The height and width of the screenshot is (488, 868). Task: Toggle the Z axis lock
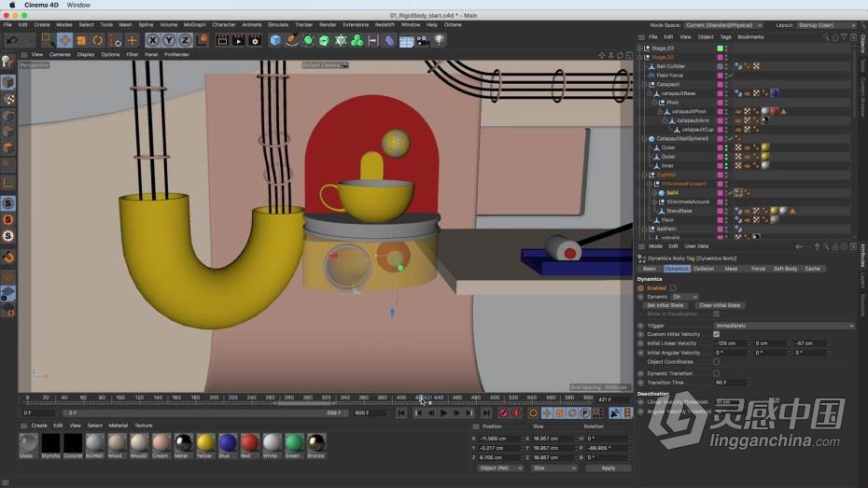[185, 40]
